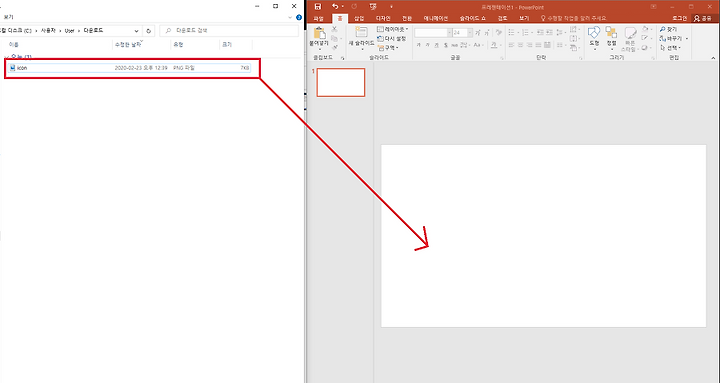
Task: Switch to the Slide Show (슬라이드 쇼) tab
Action: pos(473,18)
